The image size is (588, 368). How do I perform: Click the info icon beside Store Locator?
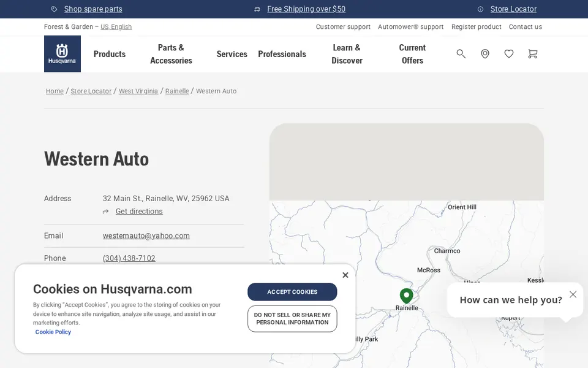480,9
